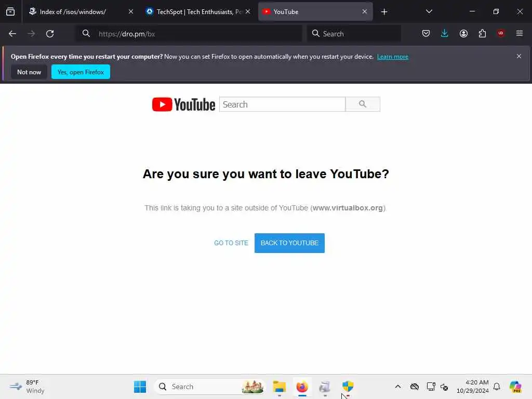The height and width of the screenshot is (399, 532).
Task: Close the TechSpot tab
Action: pos(248,11)
